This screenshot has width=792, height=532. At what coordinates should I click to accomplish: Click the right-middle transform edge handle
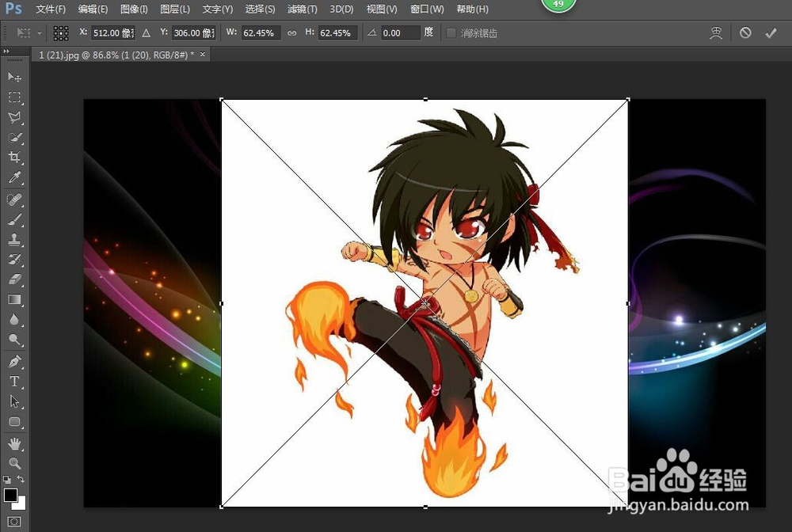pyautogui.click(x=628, y=303)
